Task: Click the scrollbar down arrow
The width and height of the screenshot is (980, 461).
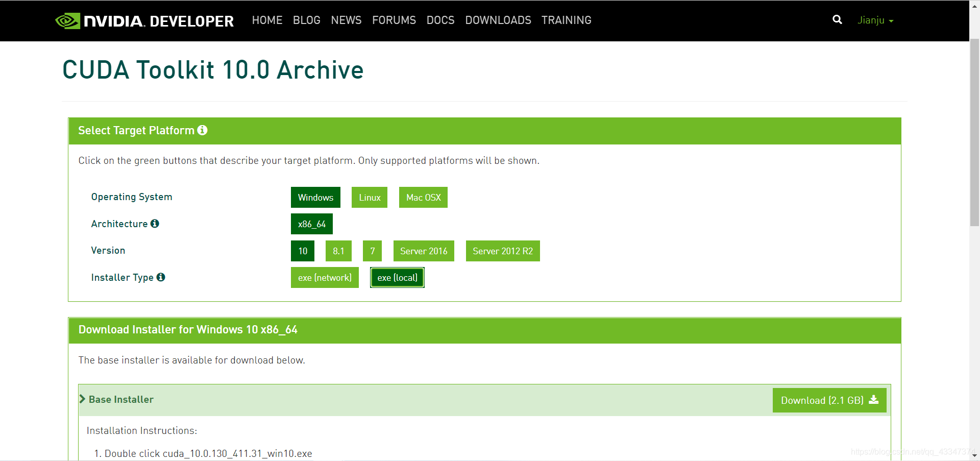Action: coord(974,455)
